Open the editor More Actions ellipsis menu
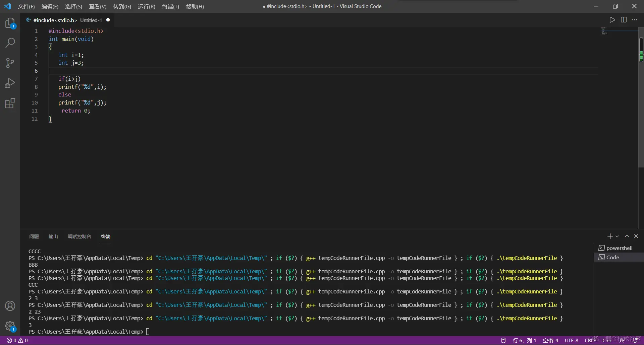Screen dimensions: 644x345 [x=634, y=20]
